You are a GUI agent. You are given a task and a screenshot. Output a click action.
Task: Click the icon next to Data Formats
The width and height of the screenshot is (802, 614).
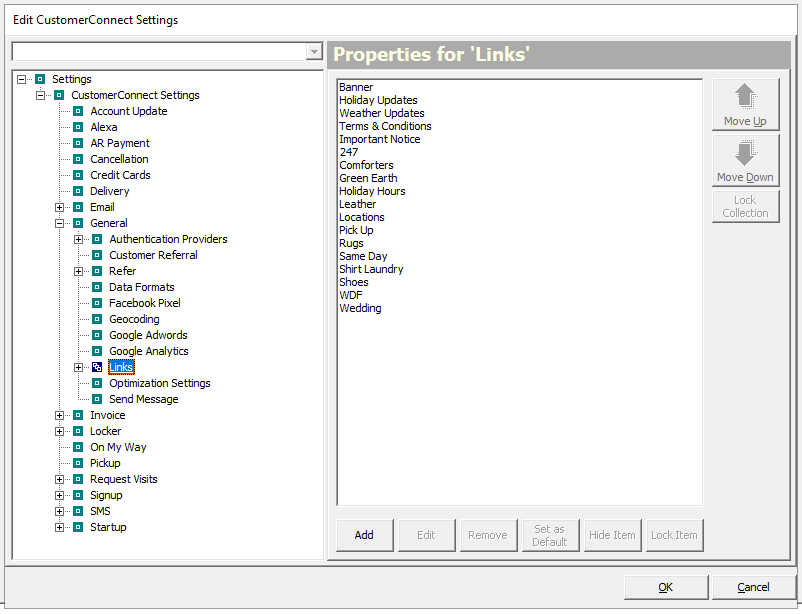(x=97, y=287)
